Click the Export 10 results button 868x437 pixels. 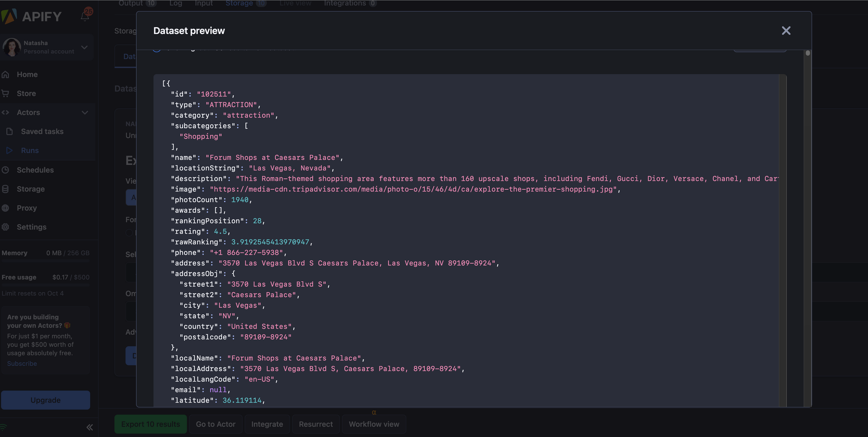(x=150, y=424)
